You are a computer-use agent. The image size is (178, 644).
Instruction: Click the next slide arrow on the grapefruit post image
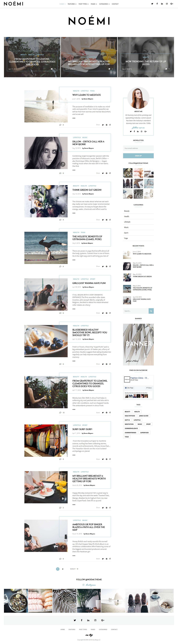(x=63, y=404)
